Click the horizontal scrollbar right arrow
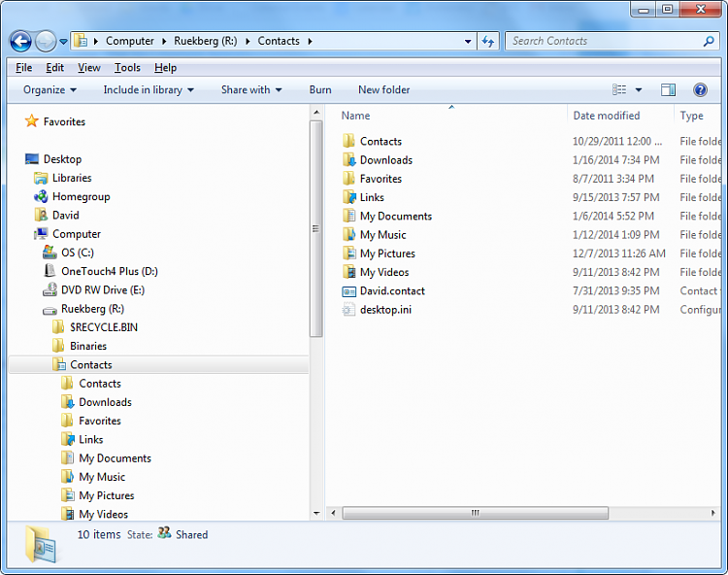 (x=713, y=513)
